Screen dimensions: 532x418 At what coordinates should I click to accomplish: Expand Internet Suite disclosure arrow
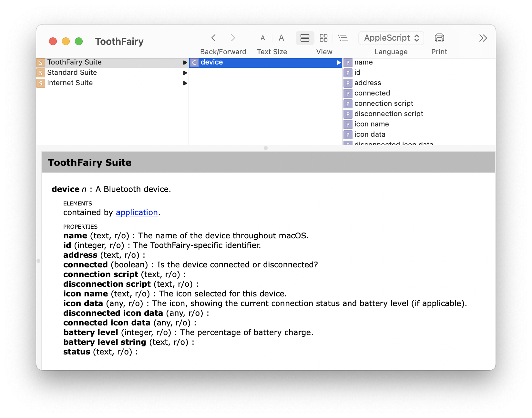click(185, 83)
